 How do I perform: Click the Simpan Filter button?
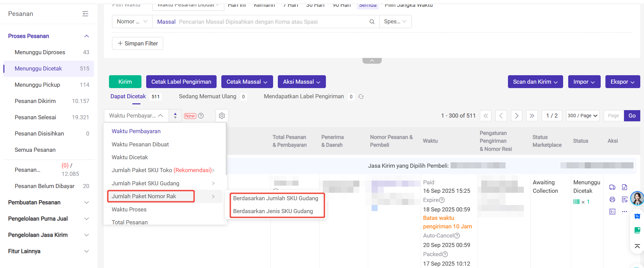[x=137, y=43]
